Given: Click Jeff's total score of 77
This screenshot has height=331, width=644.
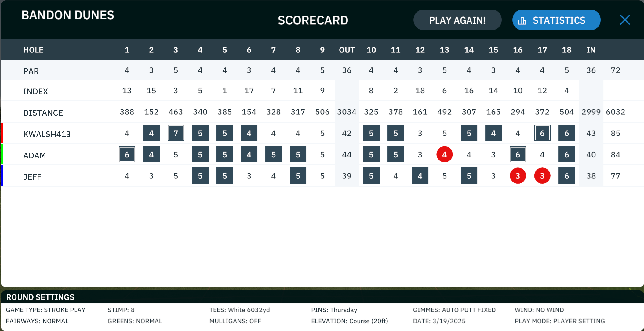Looking at the screenshot, I should point(615,176).
